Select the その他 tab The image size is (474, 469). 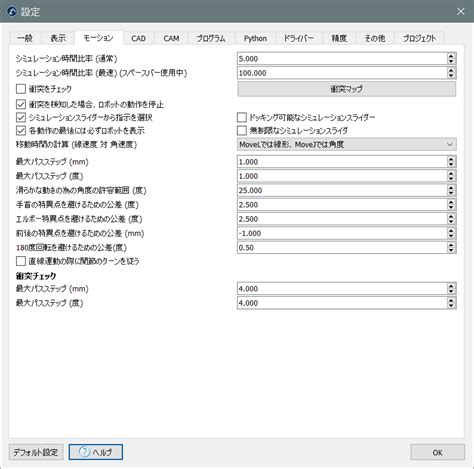click(375, 38)
